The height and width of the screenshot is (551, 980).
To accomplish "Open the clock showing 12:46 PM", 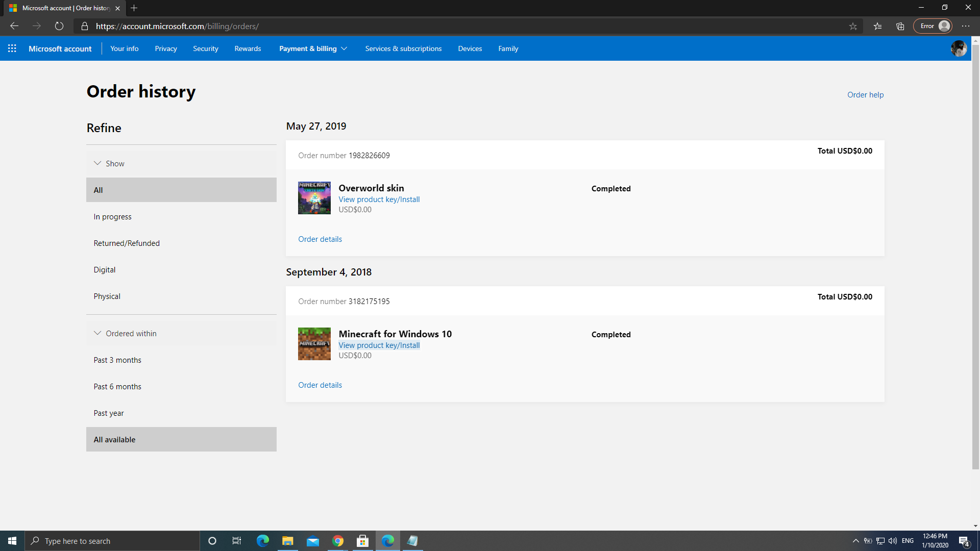I will click(x=935, y=541).
